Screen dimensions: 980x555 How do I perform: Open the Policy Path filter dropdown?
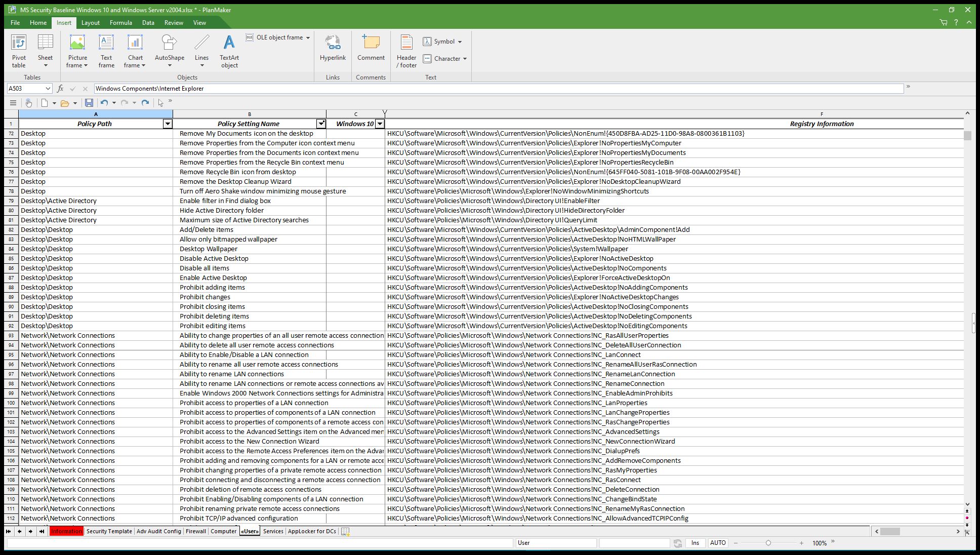click(168, 124)
